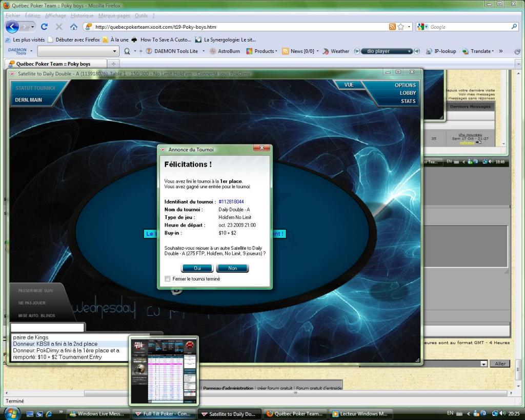Go to the Firefox home page
Image resolution: width=525 pixels, height=420 pixels.
pyautogui.click(x=74, y=27)
